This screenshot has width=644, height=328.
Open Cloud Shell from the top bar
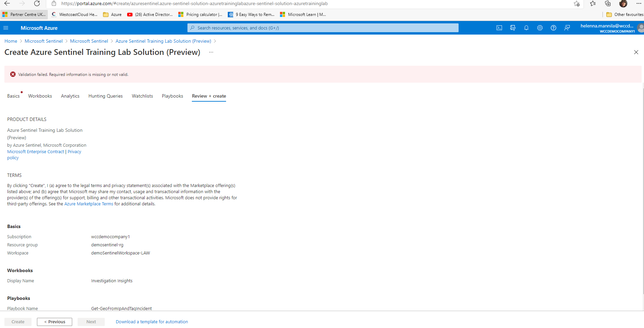pyautogui.click(x=499, y=28)
